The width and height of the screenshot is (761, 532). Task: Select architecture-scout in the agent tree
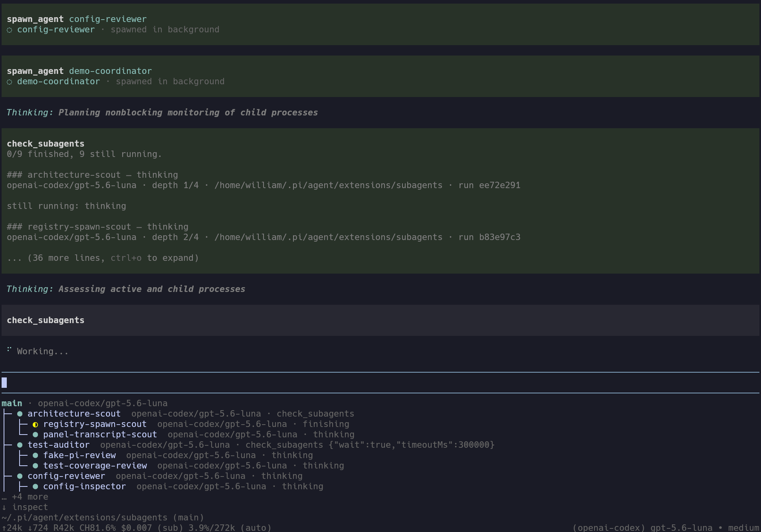74,414
